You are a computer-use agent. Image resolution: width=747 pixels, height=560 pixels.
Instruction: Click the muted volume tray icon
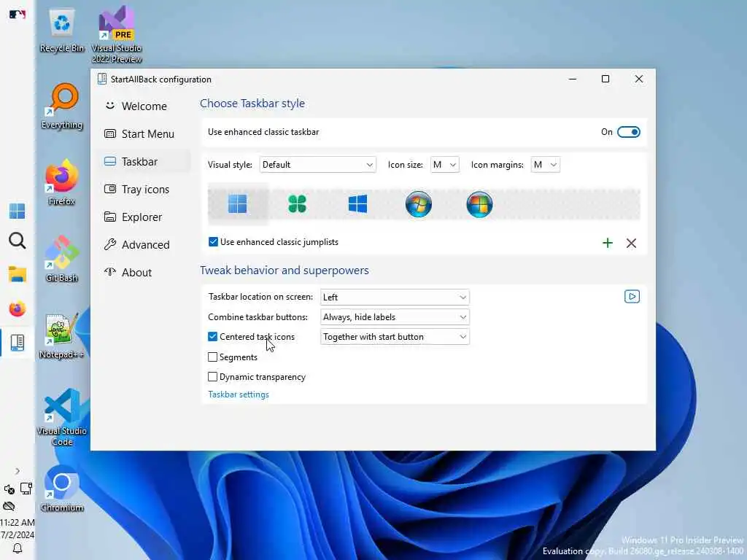9,489
